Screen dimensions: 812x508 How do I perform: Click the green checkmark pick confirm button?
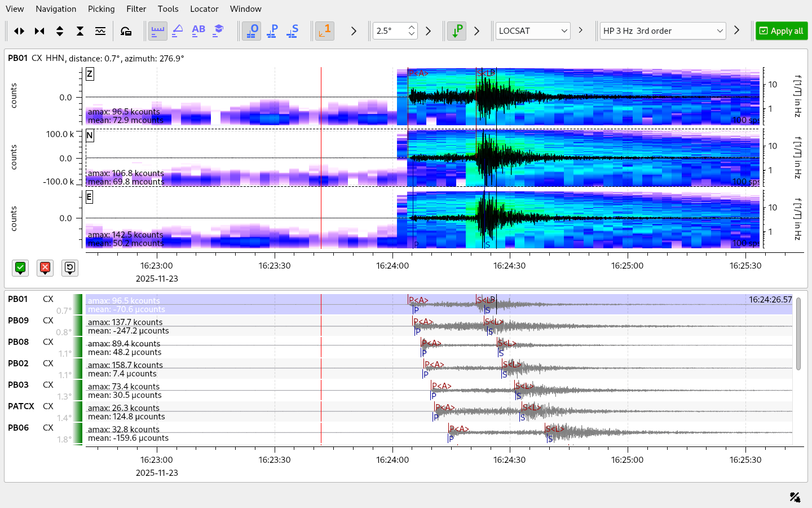(20, 268)
